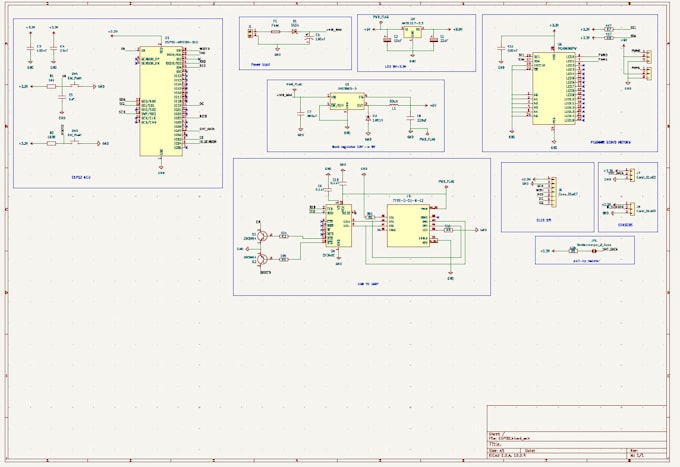Select the buck regulator IC U3
This screenshot has width=680, height=467.
347,101
